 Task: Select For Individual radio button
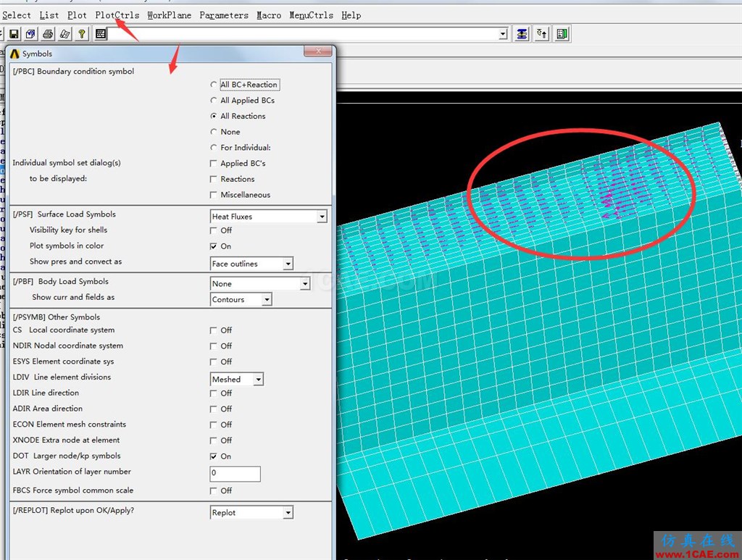point(214,148)
